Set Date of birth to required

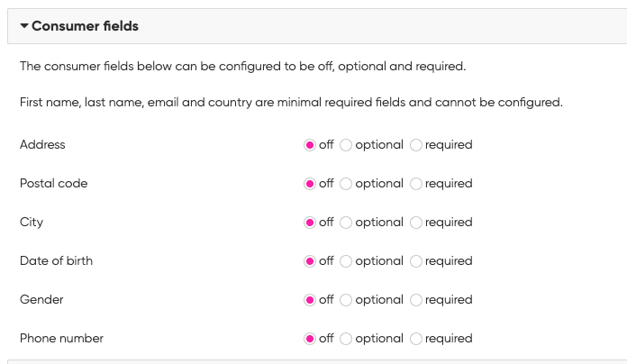[x=416, y=261]
